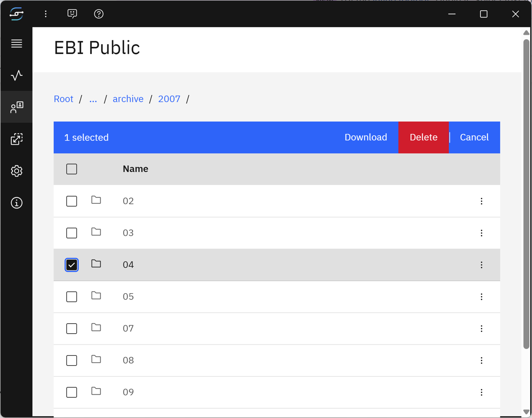Click the red Delete button

click(423, 137)
